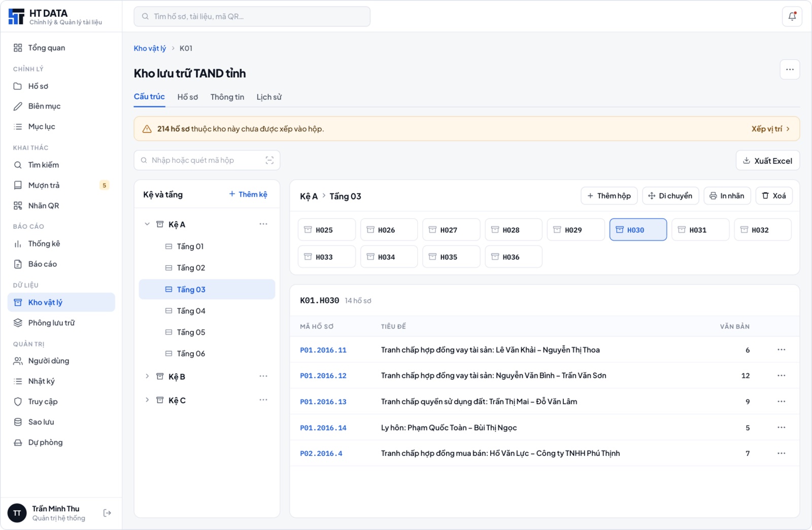Go to Thống kê in the sidebar
This screenshot has width=812, height=530.
(61, 244)
